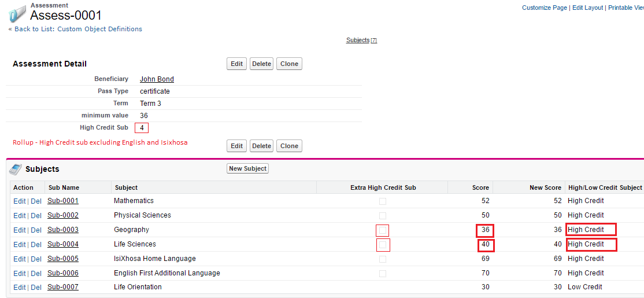The image size is (644, 298).
Task: Edit the Sub-0003 Geography row
Action: point(19,230)
